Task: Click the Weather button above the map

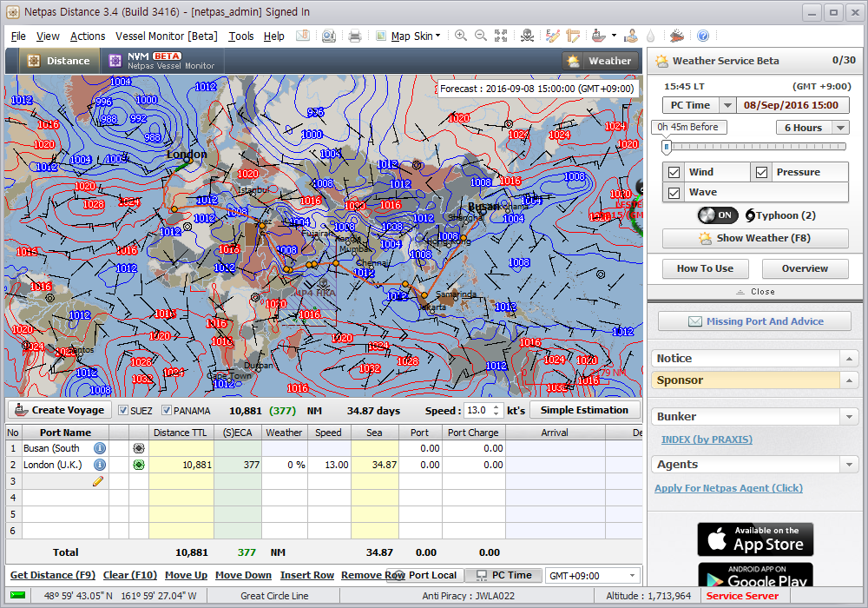Action: point(600,61)
